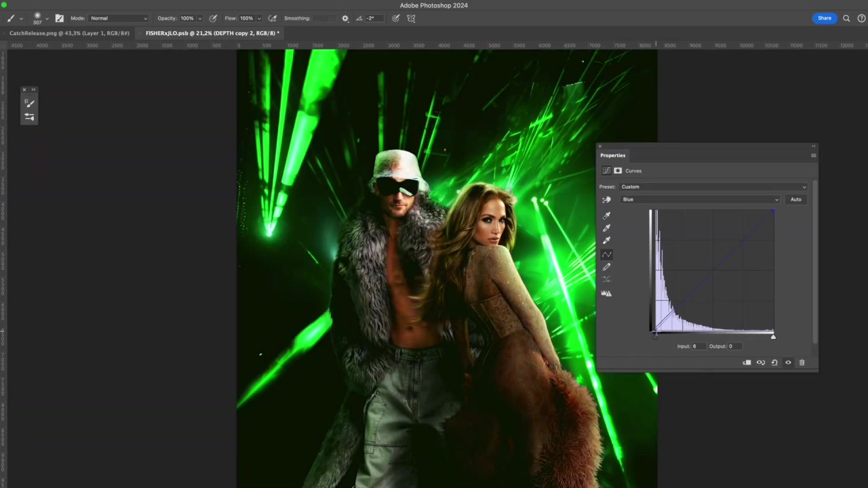Screen dimensions: 868x488
Task: Click the Properties panel vertical scrollbar
Action: (x=816, y=263)
